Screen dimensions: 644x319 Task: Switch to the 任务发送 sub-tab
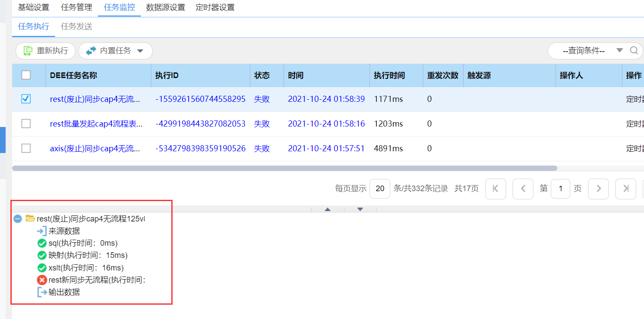tap(77, 26)
